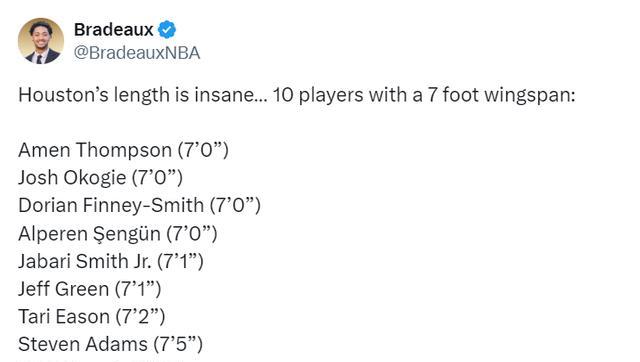640x362 pixels.
Task: Click the Dorian Finney-Smith name
Action: pyautogui.click(x=111, y=205)
